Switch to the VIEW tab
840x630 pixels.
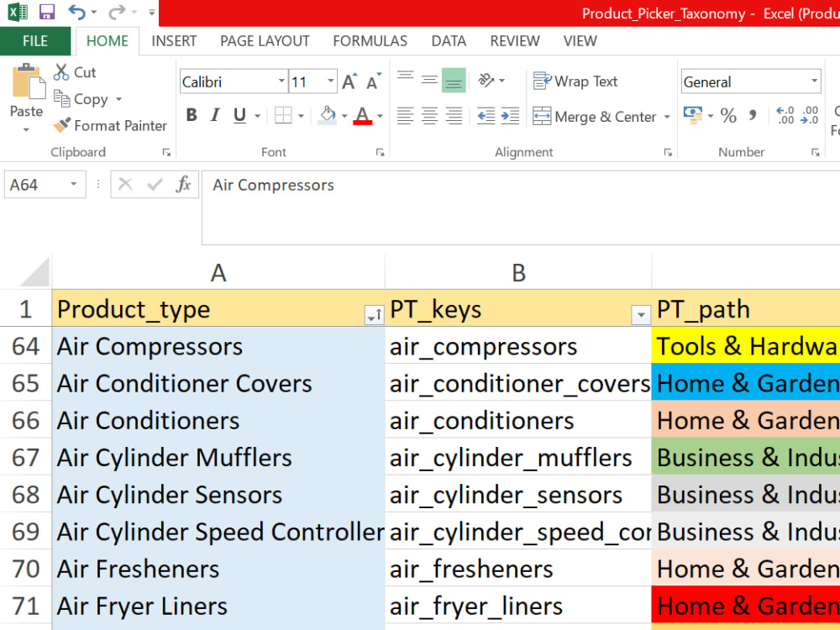(580, 41)
